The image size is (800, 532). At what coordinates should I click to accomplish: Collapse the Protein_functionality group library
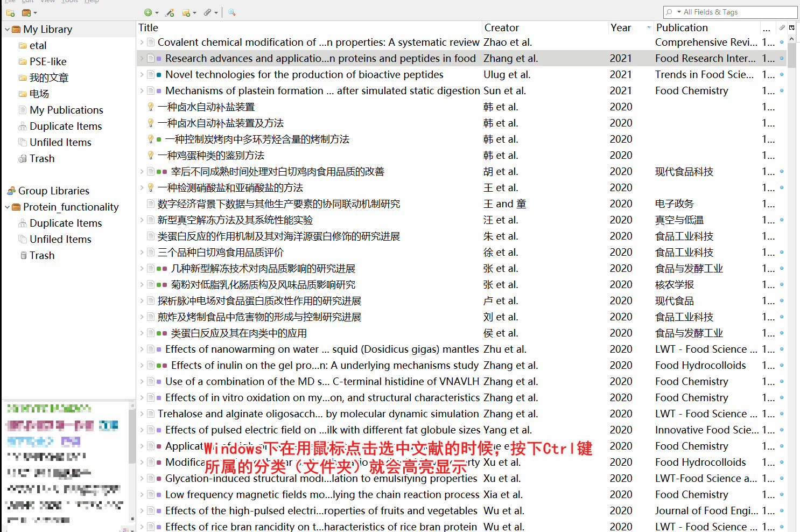point(7,207)
